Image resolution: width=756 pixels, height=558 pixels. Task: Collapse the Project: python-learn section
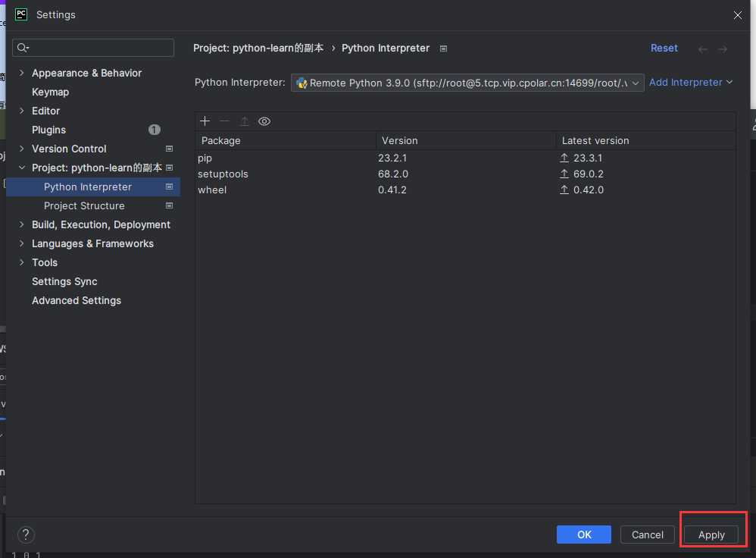point(21,168)
